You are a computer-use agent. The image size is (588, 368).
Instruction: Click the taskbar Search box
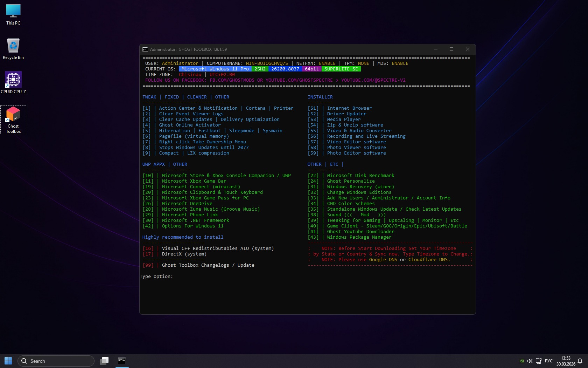pos(56,361)
